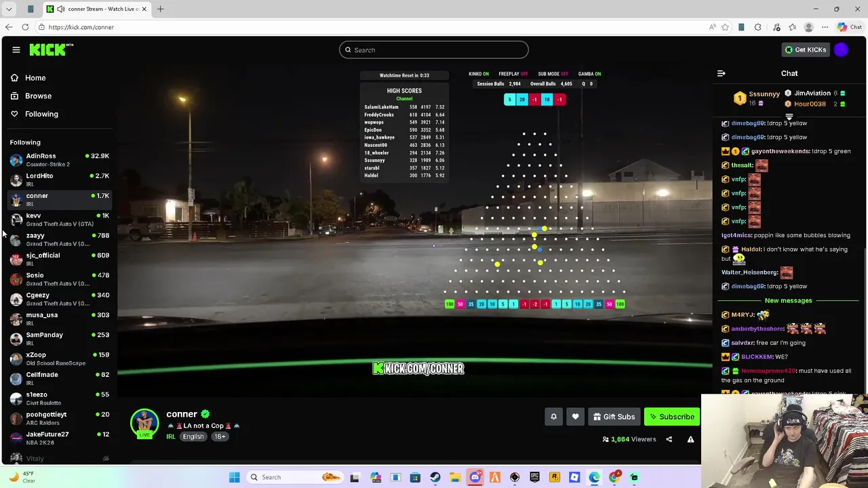Follow channel with heart icon
The height and width of the screenshot is (488, 868).
click(575, 417)
